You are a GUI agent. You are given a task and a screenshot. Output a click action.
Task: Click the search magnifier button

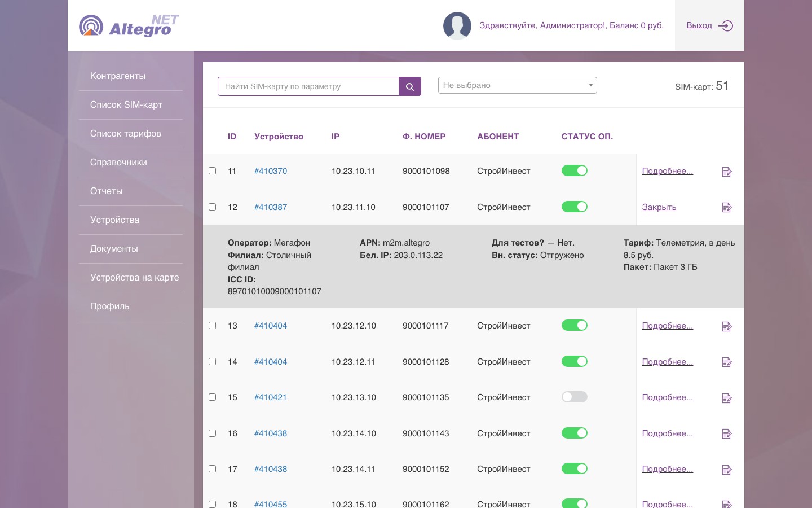410,86
